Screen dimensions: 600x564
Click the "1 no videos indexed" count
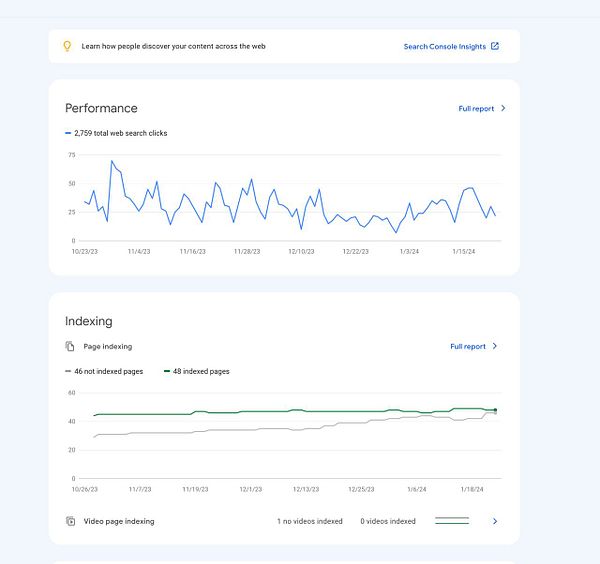tap(309, 521)
